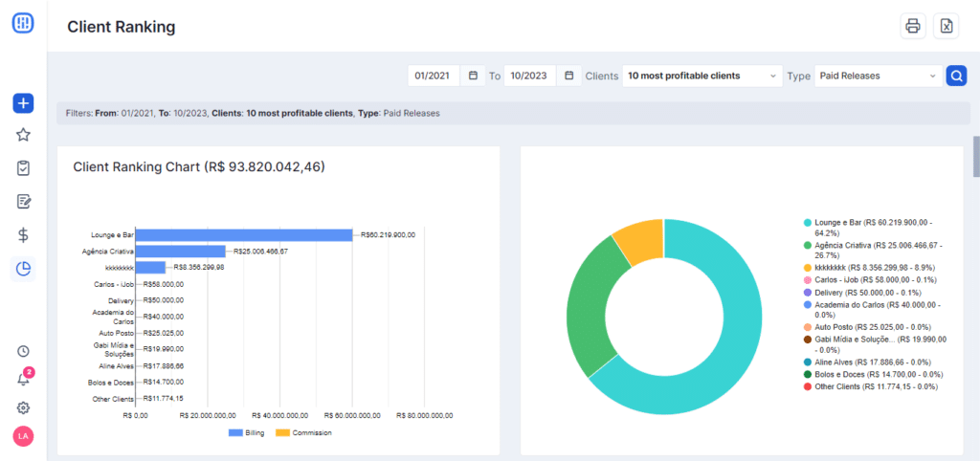Toggle Carlos - iJob in donut legend

(x=870, y=280)
